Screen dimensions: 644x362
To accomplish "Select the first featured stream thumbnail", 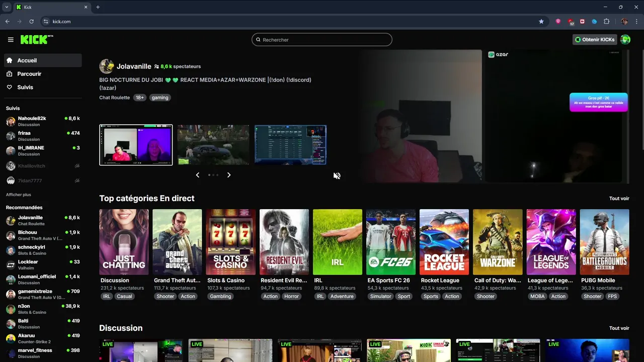I will point(136,145).
